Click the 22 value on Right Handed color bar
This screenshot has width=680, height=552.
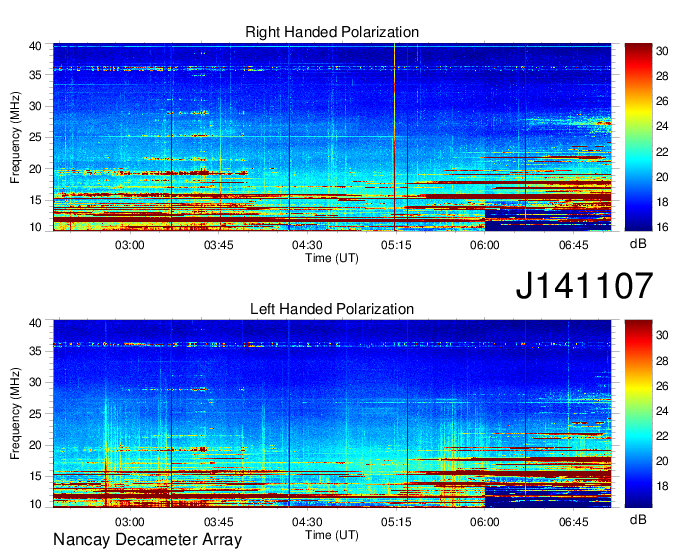[x=662, y=152]
